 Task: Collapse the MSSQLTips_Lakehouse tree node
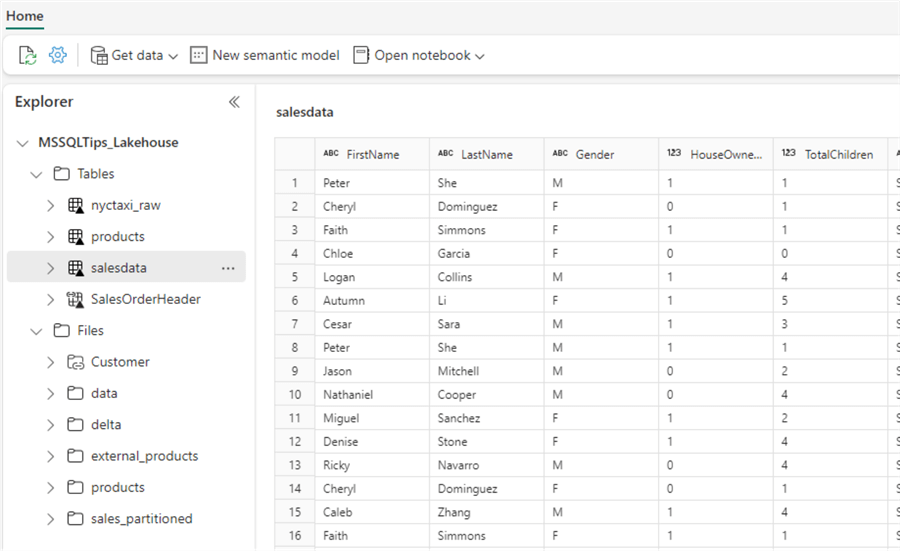pos(23,143)
